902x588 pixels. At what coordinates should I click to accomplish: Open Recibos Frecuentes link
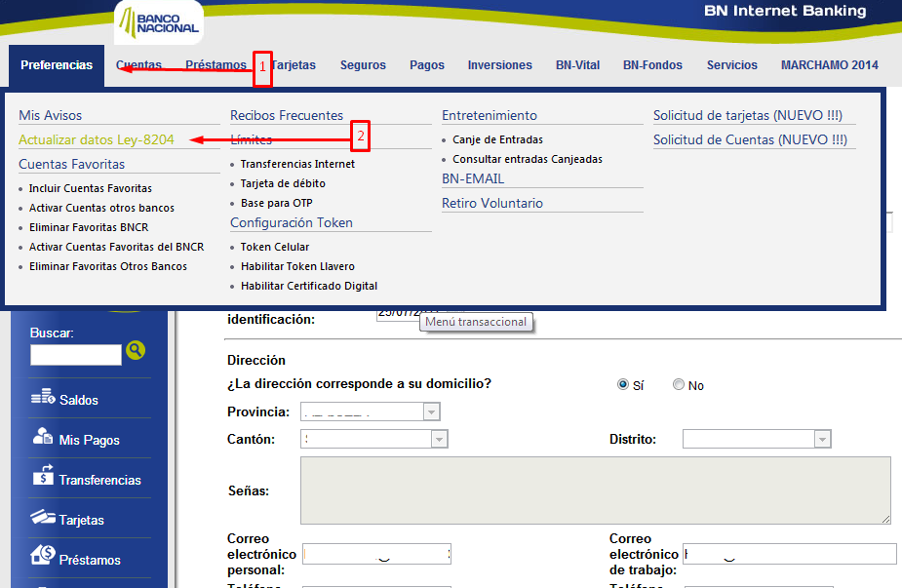pos(287,115)
